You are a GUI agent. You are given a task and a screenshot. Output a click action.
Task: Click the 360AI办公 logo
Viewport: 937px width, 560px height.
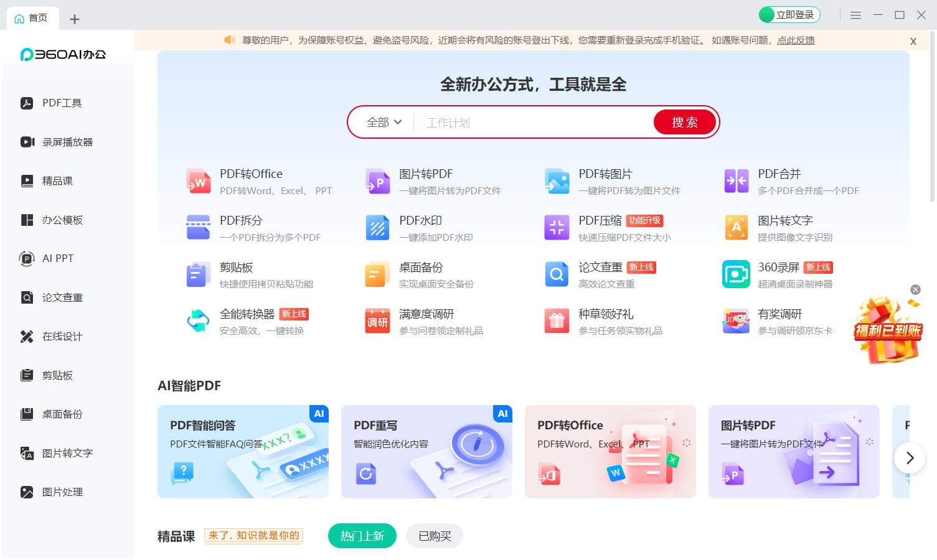click(63, 55)
